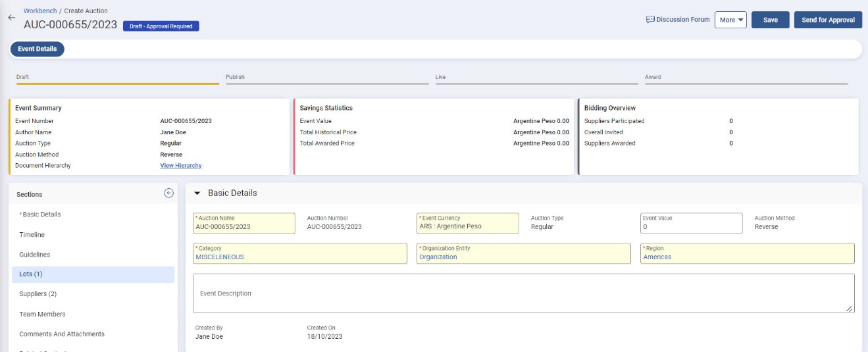The image size is (868, 352).
Task: Click the back arrow icon
Action: coord(11,18)
